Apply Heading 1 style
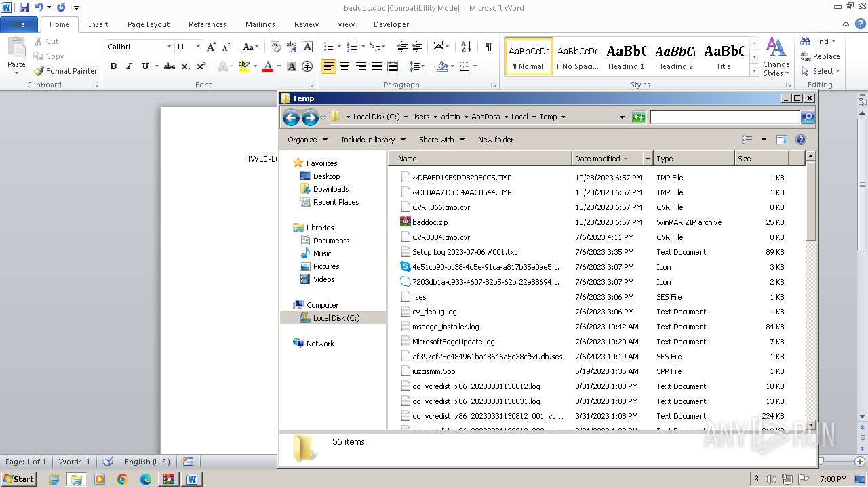Image resolution: width=868 pixels, height=488 pixels. coord(626,56)
